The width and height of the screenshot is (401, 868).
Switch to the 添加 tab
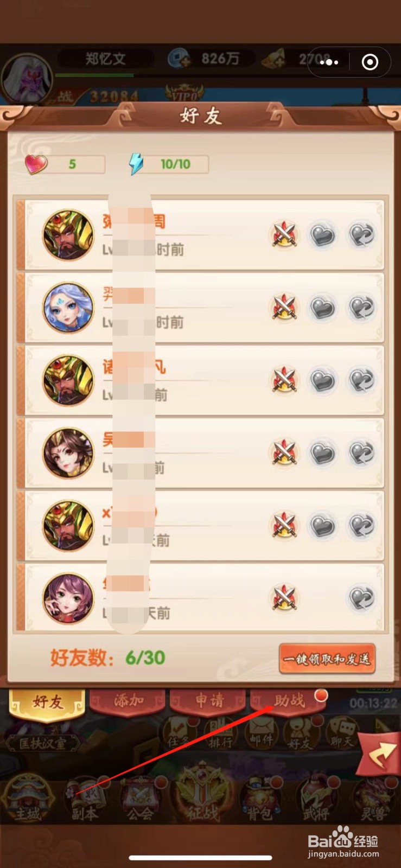[128, 701]
